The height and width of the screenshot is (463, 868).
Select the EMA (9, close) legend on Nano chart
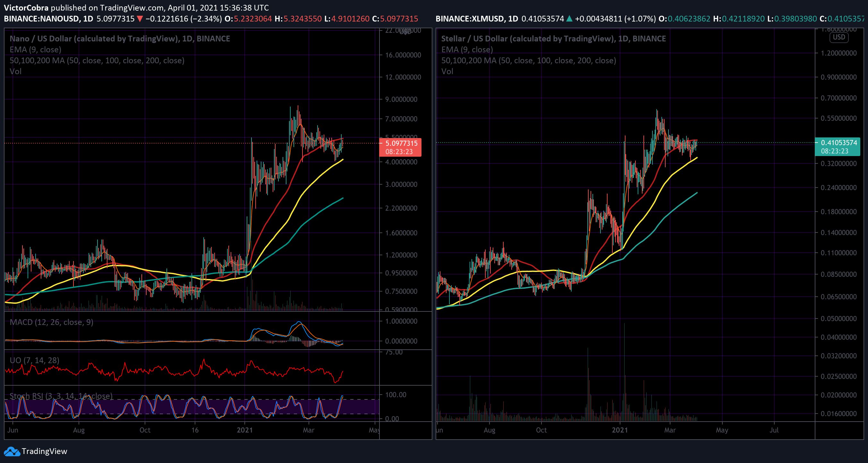35,49
